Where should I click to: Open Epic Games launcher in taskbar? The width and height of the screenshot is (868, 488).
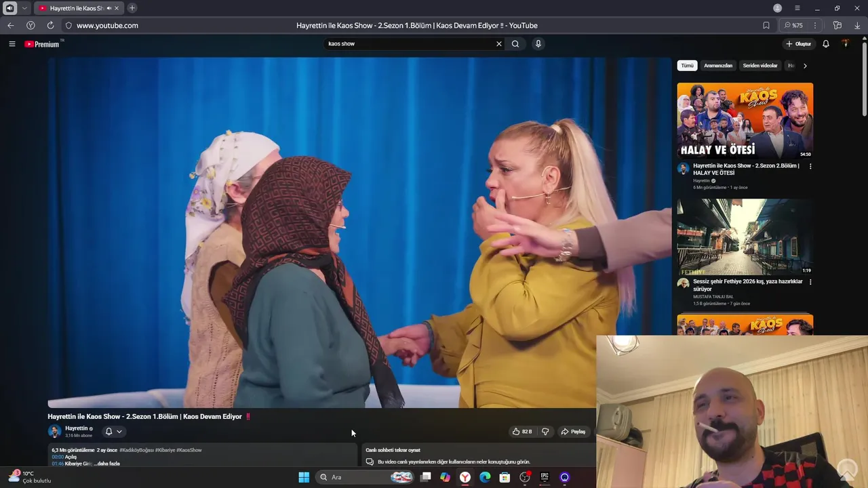click(545, 477)
